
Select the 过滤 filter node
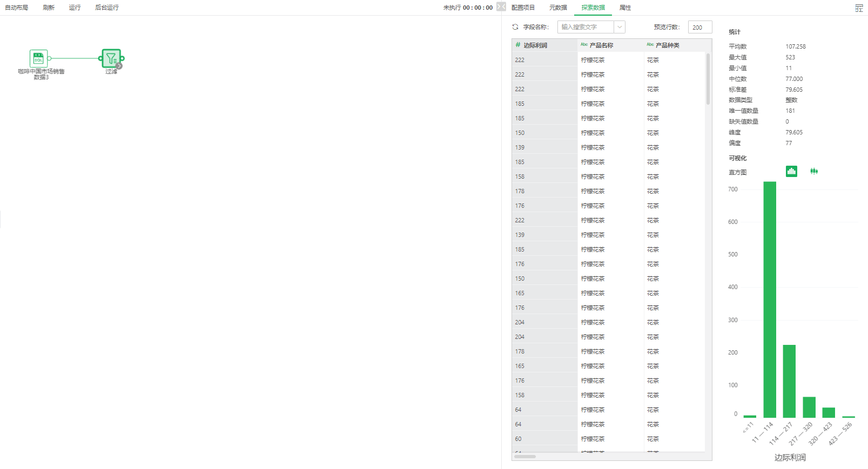point(111,58)
